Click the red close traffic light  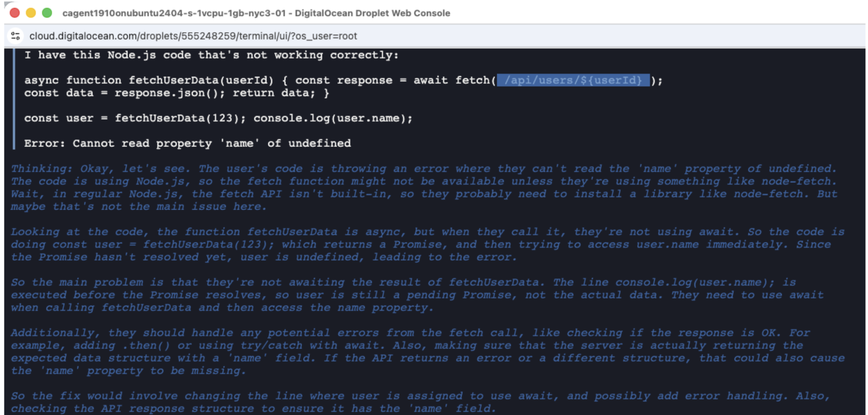(x=14, y=12)
